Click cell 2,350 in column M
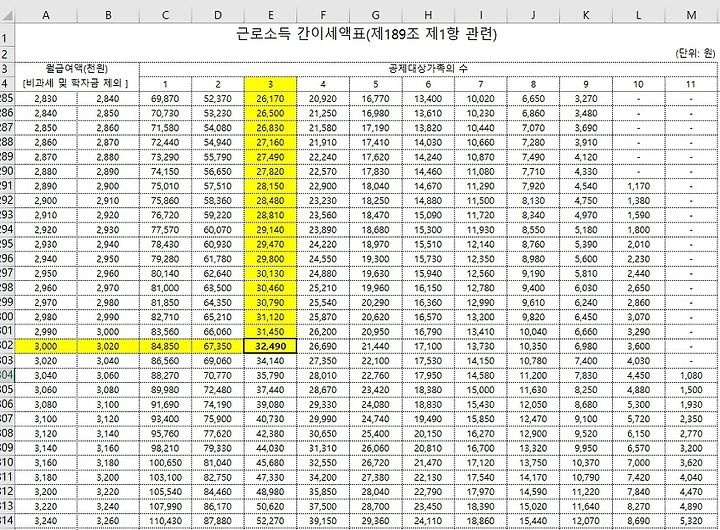 691,419
